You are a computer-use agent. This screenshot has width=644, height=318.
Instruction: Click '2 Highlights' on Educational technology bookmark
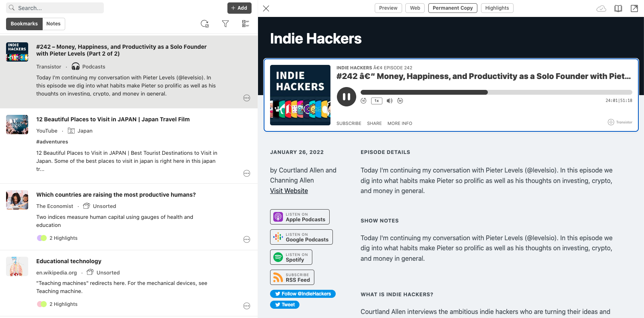[x=64, y=304]
